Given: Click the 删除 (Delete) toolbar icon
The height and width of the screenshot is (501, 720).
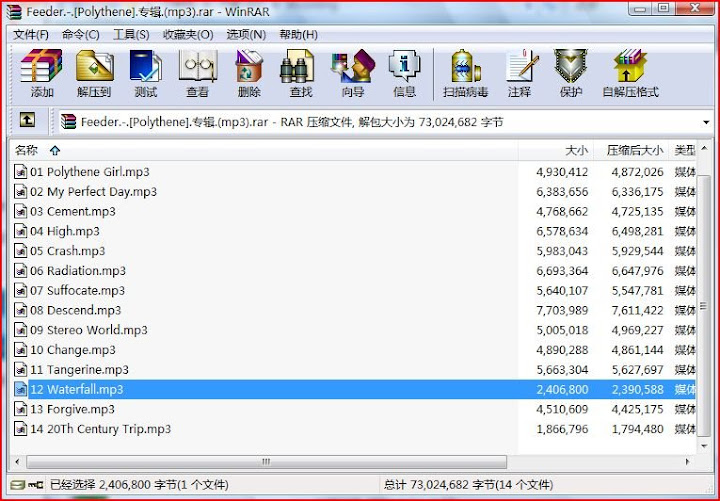Looking at the screenshot, I should [x=249, y=73].
